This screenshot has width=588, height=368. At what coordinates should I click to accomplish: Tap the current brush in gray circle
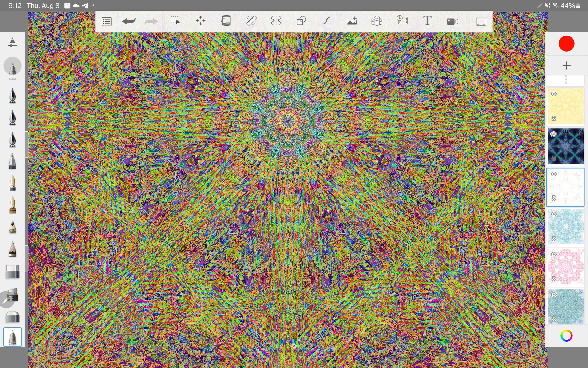[12, 66]
